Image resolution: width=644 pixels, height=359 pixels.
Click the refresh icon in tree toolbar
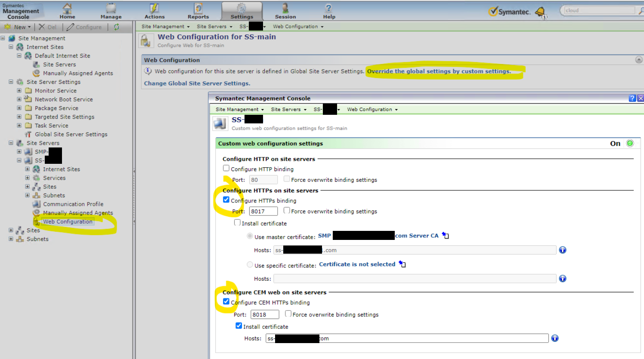[x=116, y=27]
